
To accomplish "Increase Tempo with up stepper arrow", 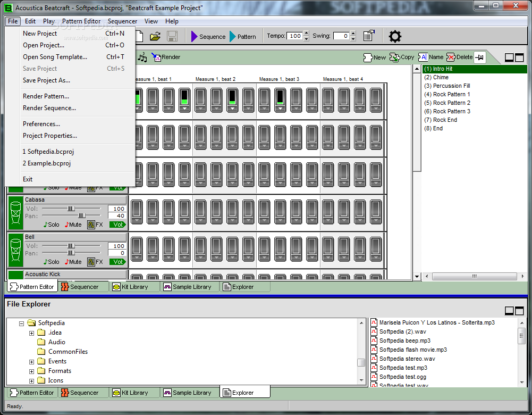I will pyautogui.click(x=306, y=34).
